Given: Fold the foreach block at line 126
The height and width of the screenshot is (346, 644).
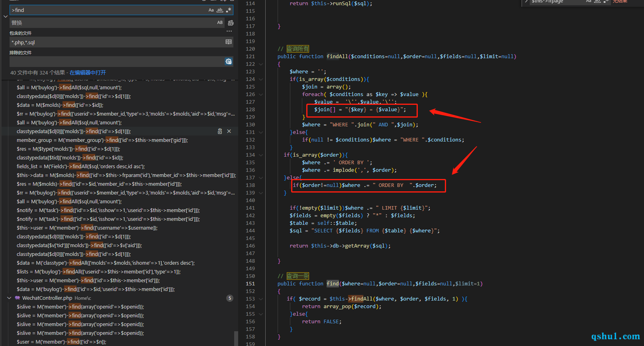Looking at the screenshot, I should (x=261, y=94).
